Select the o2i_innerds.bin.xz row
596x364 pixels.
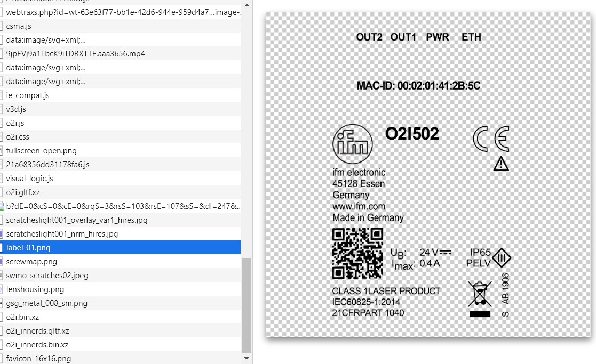(121, 345)
